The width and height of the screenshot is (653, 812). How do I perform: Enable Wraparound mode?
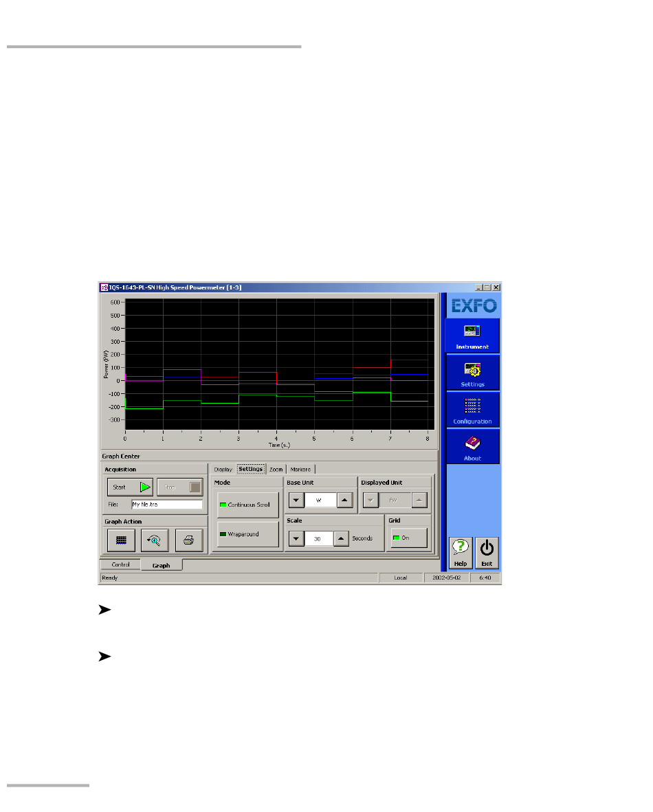[x=248, y=534]
